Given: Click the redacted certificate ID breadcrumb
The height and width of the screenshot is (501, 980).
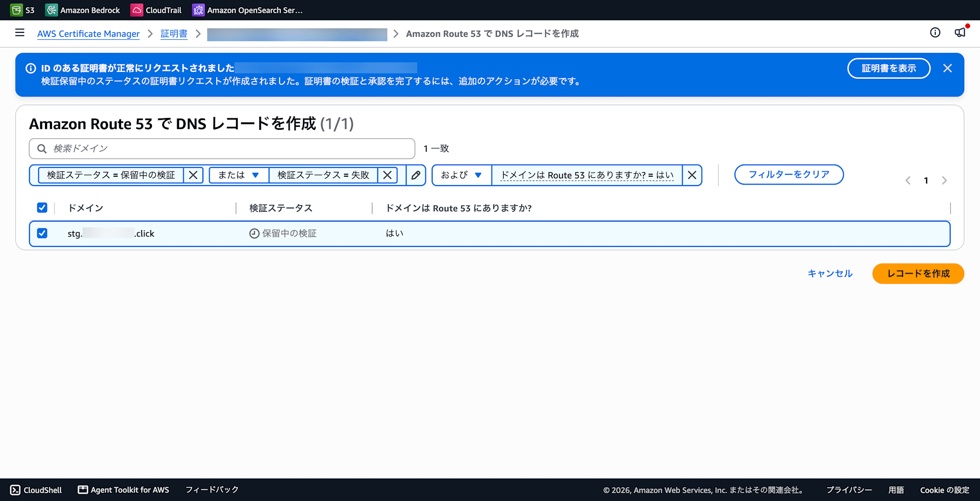Looking at the screenshot, I should click(x=297, y=34).
